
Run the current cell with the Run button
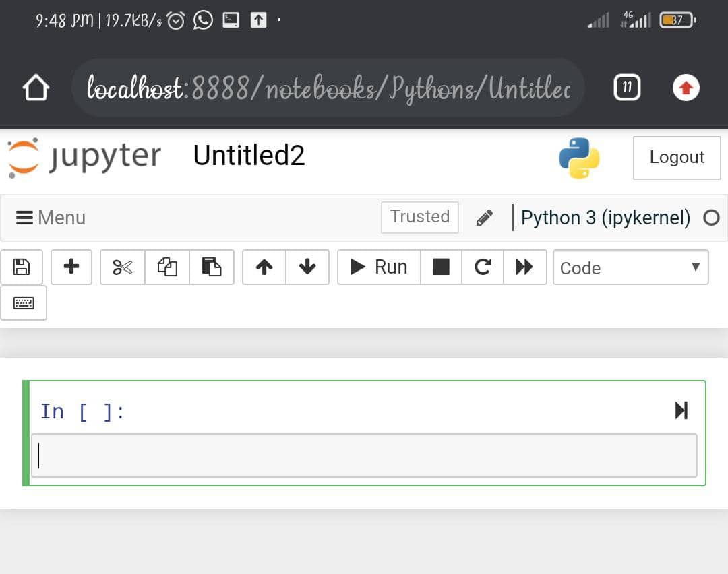tap(378, 267)
